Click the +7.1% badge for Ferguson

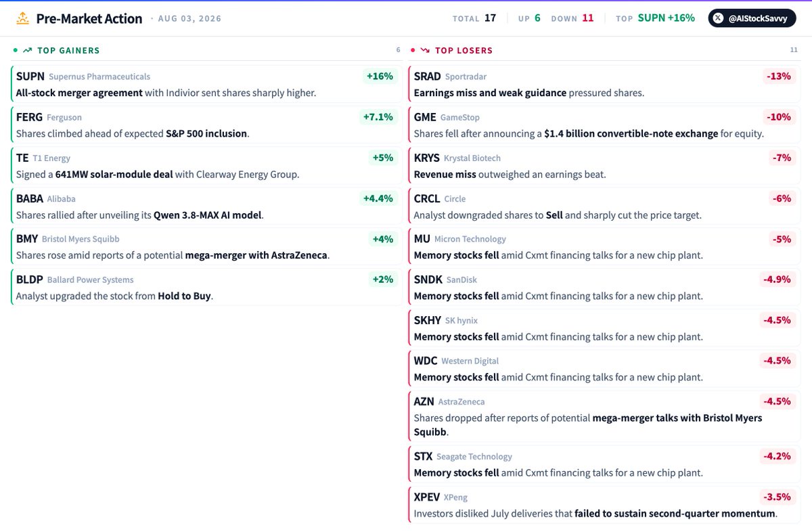coord(378,117)
